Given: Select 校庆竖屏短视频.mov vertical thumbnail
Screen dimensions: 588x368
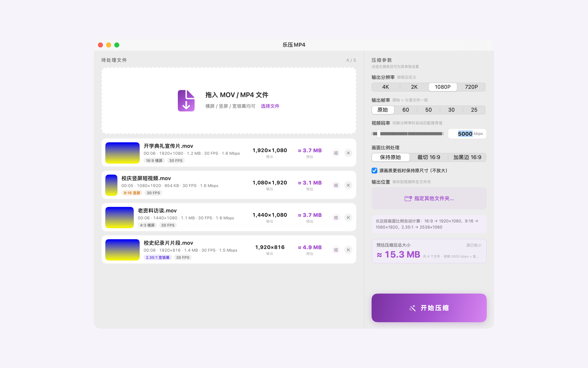Looking at the screenshot, I should click(111, 185).
